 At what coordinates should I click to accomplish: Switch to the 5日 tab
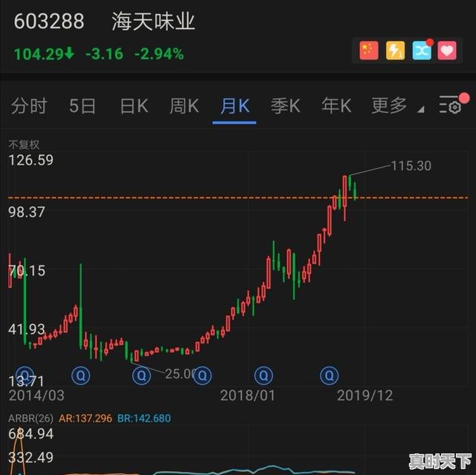pos(83,106)
